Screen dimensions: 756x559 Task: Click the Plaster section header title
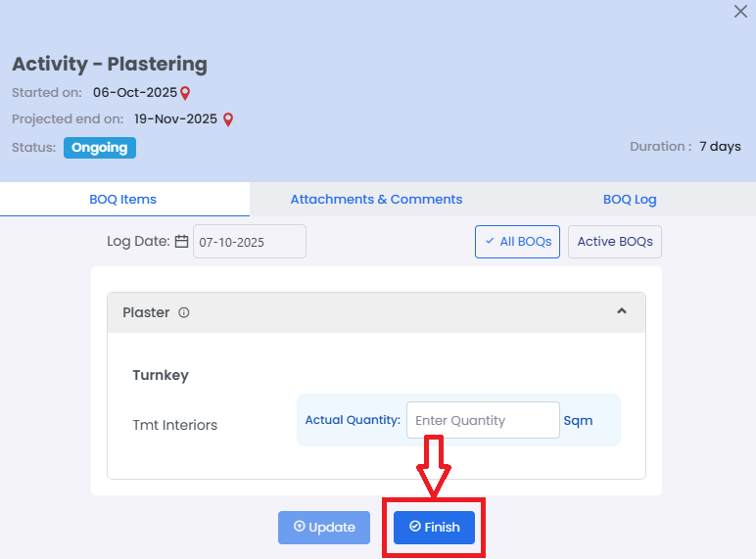(146, 313)
